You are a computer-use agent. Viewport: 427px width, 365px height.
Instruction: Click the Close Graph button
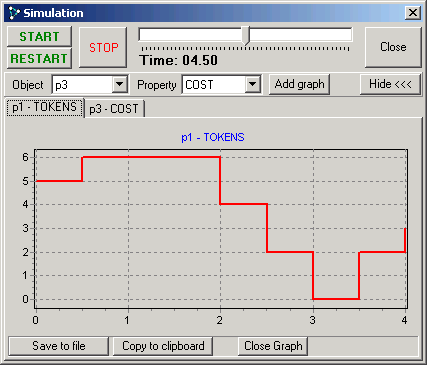pyautogui.click(x=273, y=346)
